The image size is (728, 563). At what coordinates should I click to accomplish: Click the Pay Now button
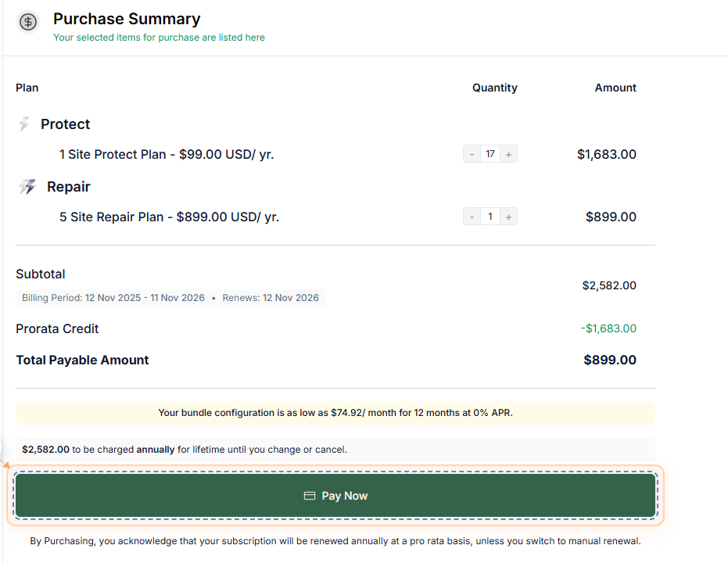point(335,495)
